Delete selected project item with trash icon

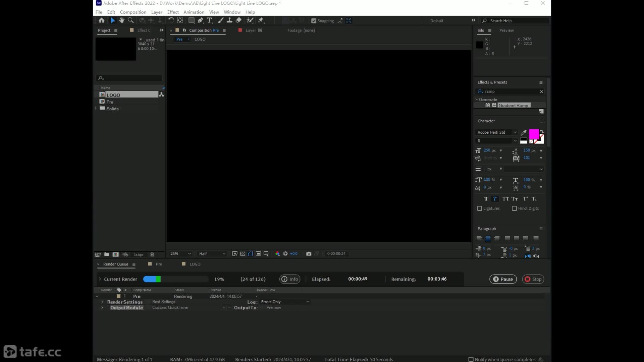[x=152, y=254]
